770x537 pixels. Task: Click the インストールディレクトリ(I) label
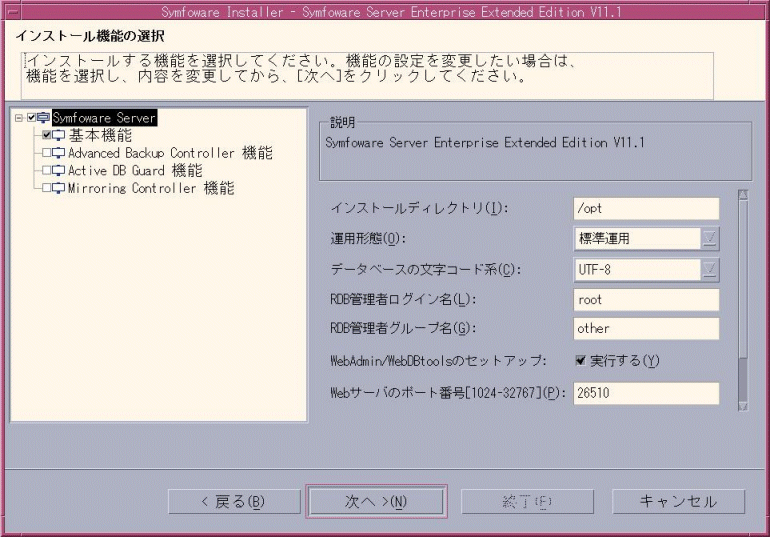(420, 208)
